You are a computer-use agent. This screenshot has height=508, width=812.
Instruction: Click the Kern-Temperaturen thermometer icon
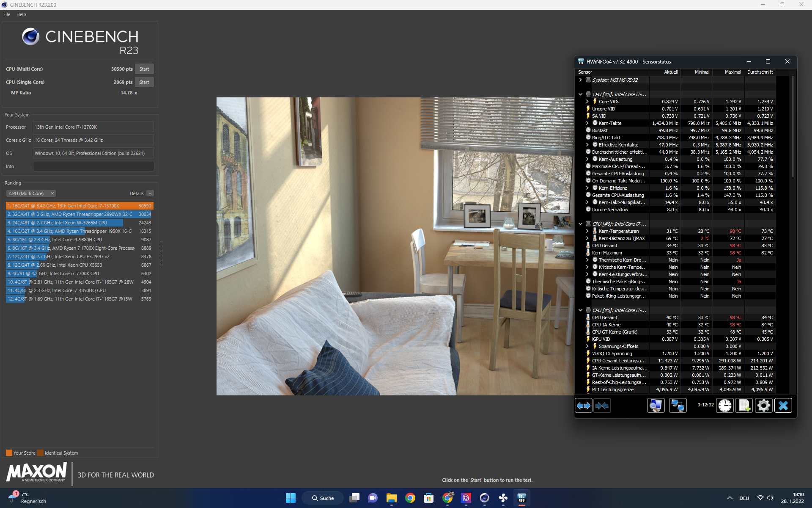(x=595, y=231)
